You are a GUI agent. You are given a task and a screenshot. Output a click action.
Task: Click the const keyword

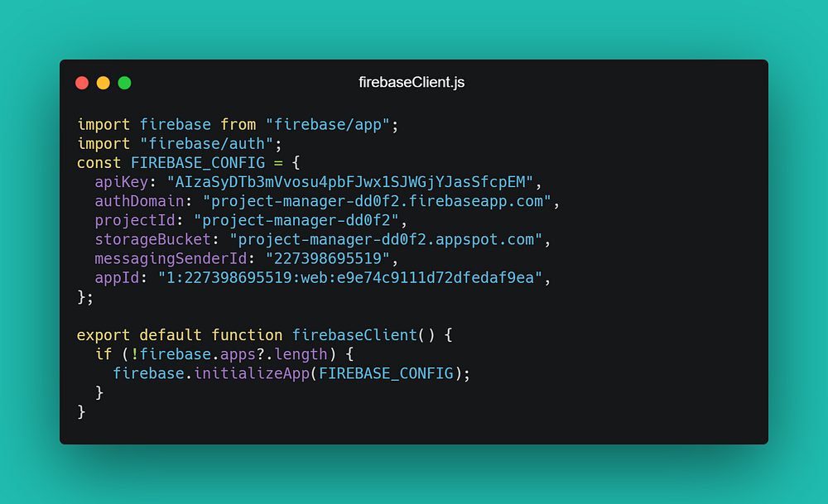(99, 162)
